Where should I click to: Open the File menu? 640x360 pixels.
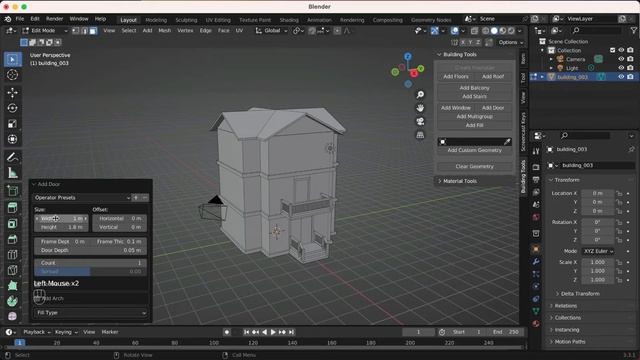tap(20, 19)
